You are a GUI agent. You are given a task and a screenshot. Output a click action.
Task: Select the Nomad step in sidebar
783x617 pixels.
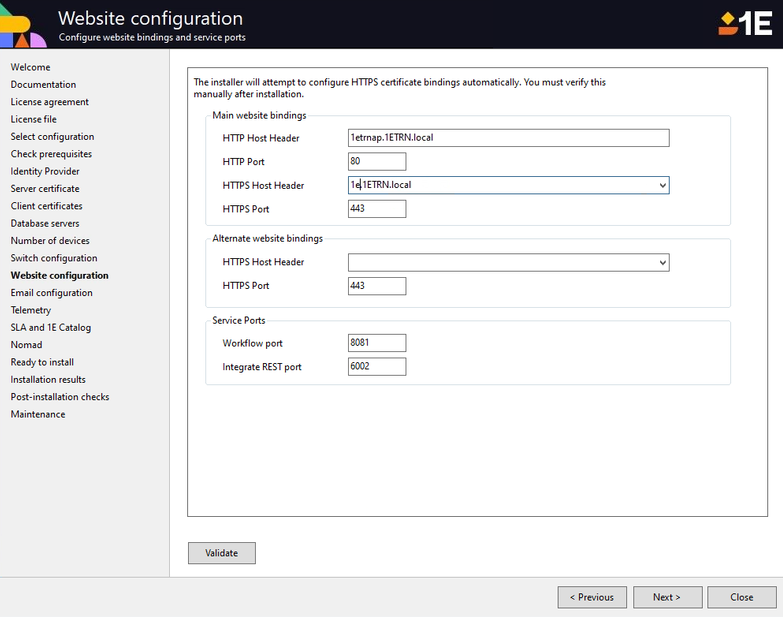pyautogui.click(x=26, y=345)
